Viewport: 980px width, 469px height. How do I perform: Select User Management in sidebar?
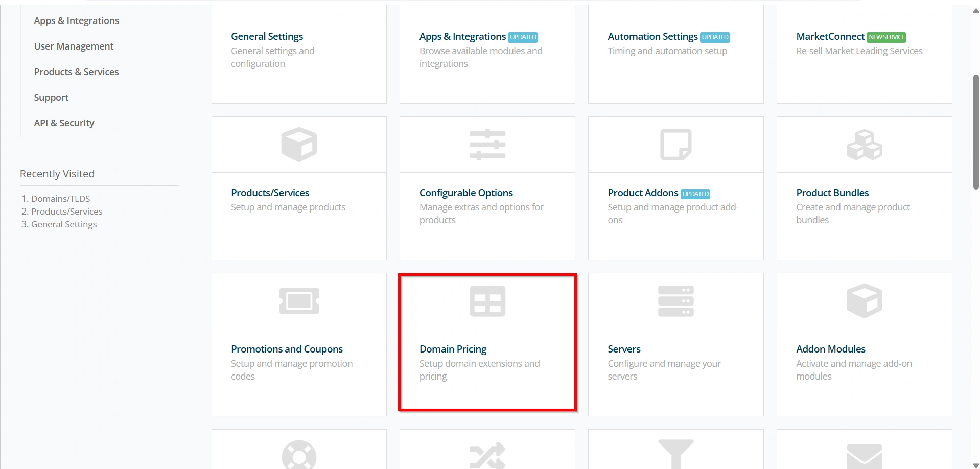(74, 46)
